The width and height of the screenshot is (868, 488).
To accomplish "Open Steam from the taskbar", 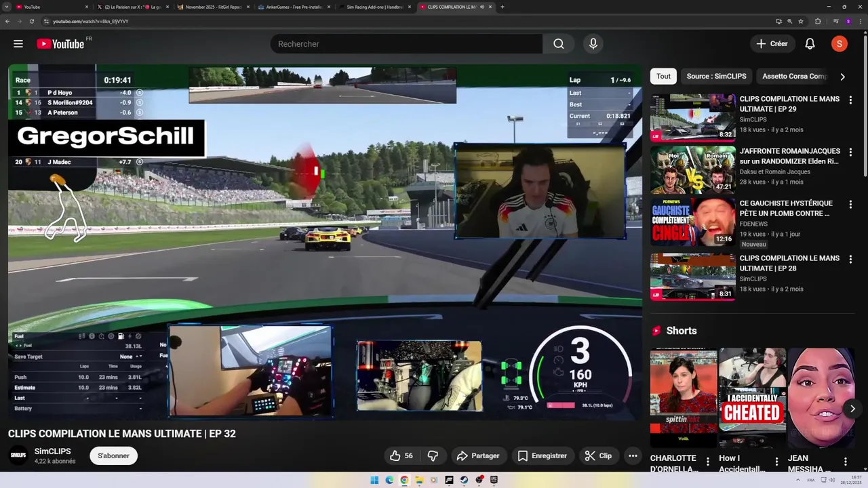I will pyautogui.click(x=464, y=480).
